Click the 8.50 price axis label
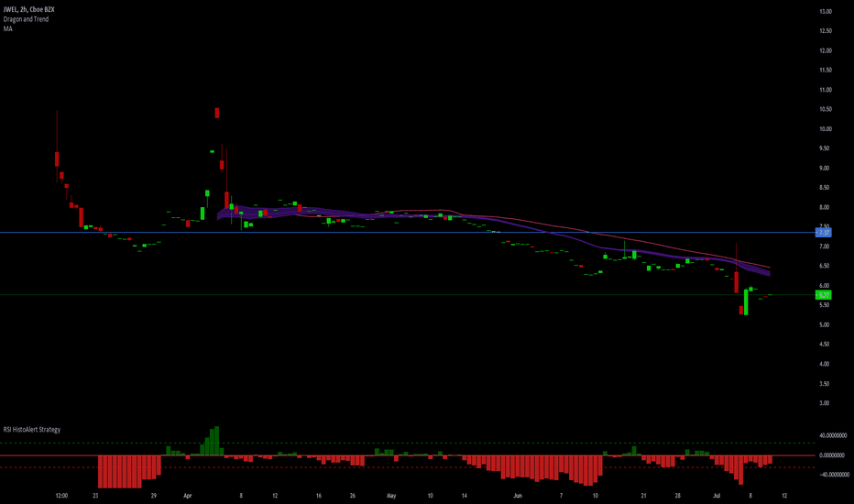 (824, 188)
